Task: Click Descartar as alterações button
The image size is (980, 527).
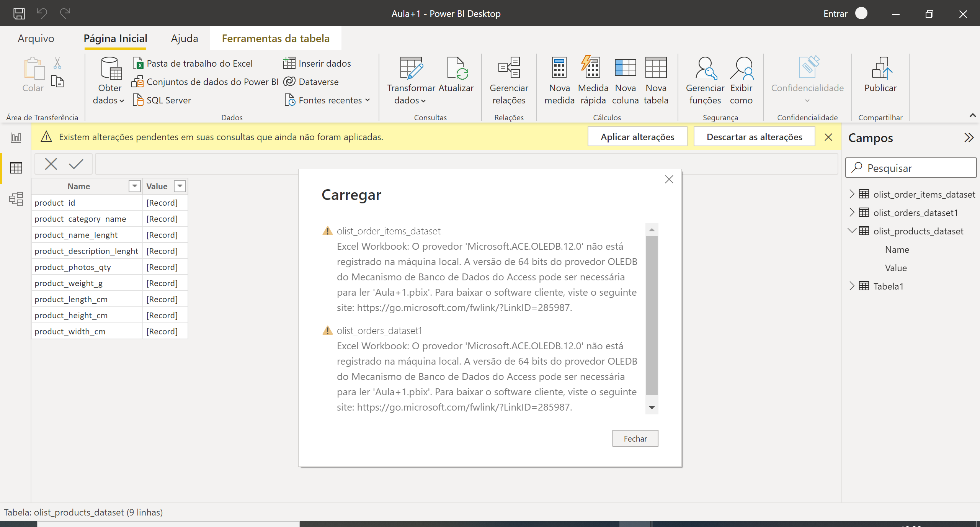Action: pyautogui.click(x=754, y=137)
